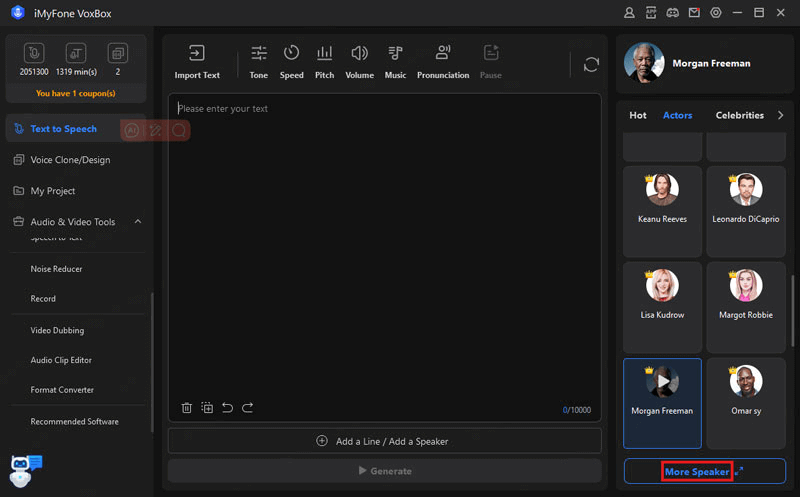Add background Music

(x=395, y=62)
